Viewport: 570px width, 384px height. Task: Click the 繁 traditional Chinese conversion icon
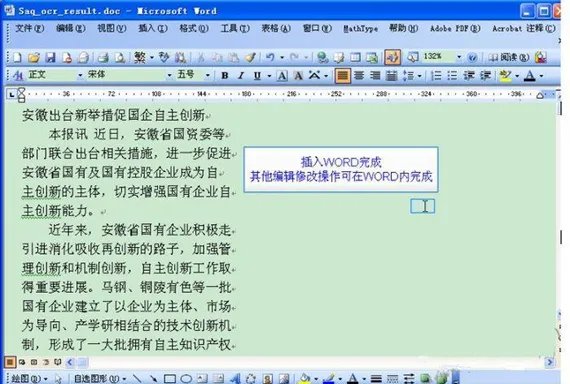pos(140,57)
